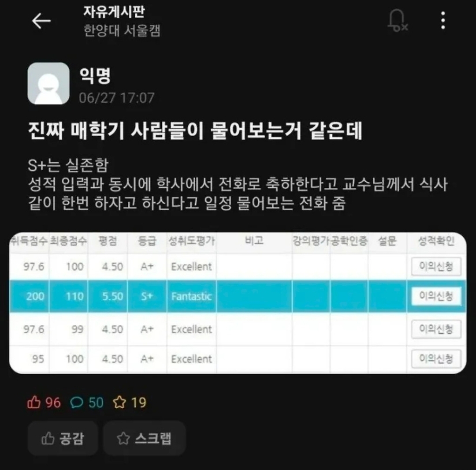Click the red thumbs-up like count icon
Viewport: 476px width, 470px height.
[33, 402]
